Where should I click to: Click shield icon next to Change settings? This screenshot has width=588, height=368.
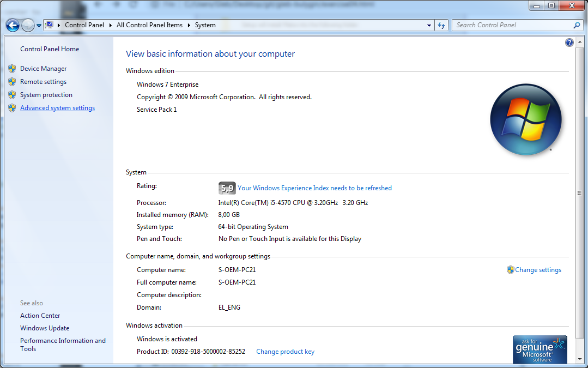[511, 270]
